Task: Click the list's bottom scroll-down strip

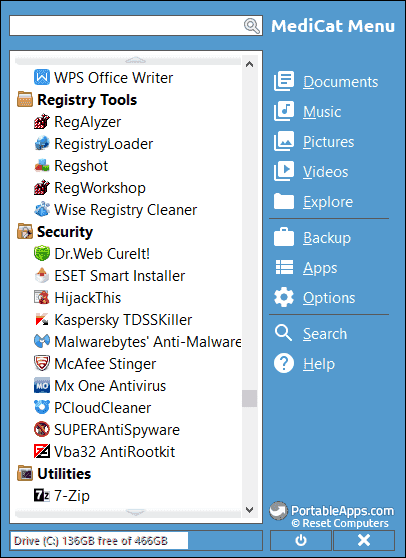Action: (x=128, y=513)
